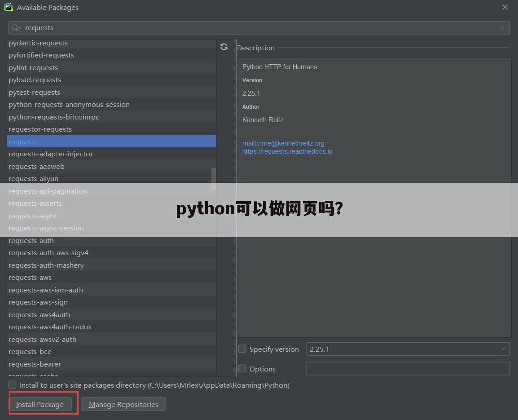This screenshot has width=518, height=420.
Task: Select the requests-async package
Action: coord(33,216)
